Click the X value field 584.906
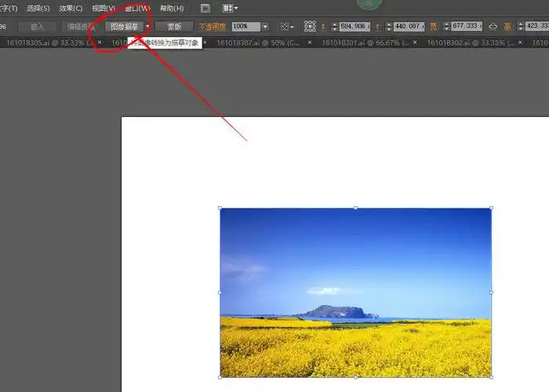Viewport: 549px width, 392px height. click(x=354, y=26)
